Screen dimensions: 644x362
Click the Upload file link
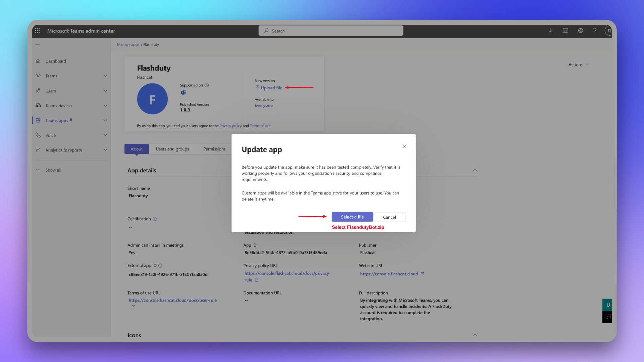[x=271, y=88]
